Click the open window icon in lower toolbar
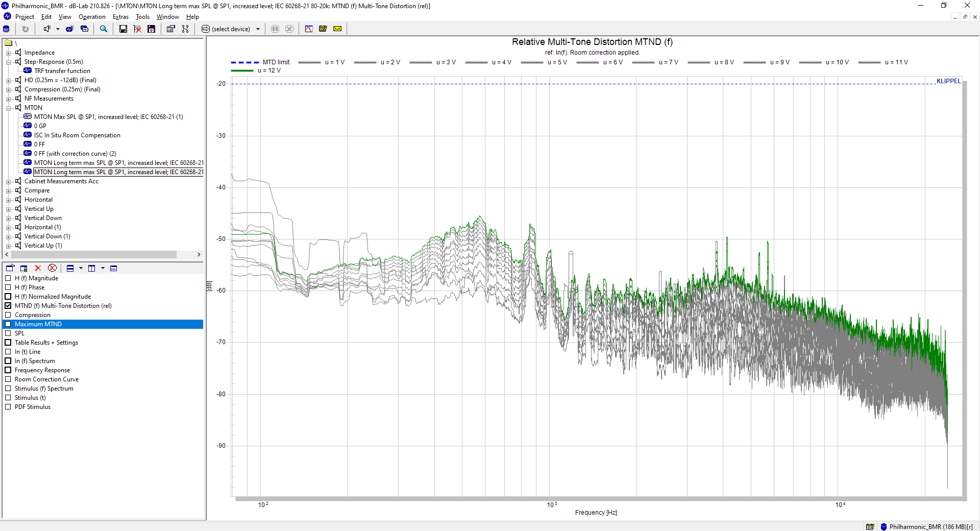Viewport: 980px width, 531px height. click(x=10, y=268)
